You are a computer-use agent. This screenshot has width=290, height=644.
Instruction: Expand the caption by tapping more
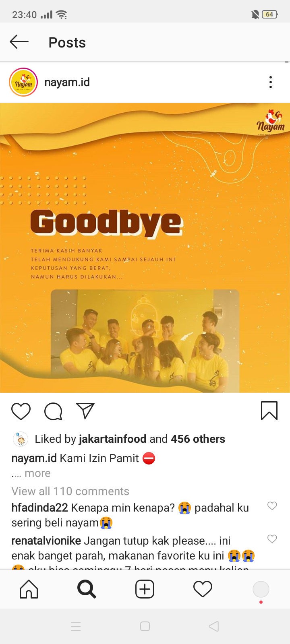tap(37, 473)
